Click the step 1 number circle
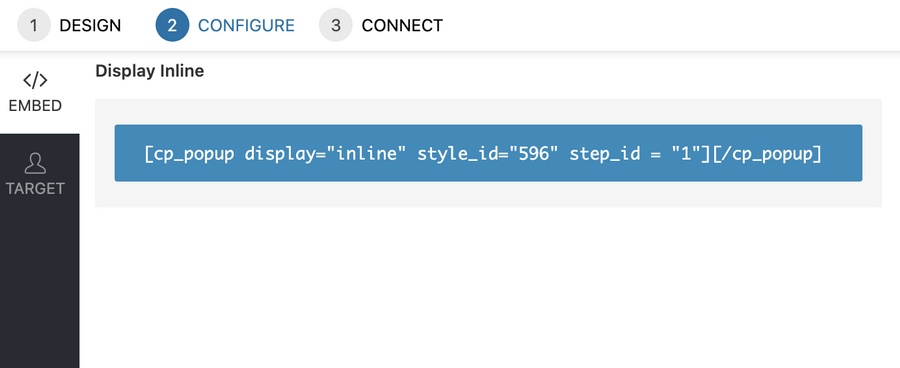900x368 pixels. coord(34,25)
